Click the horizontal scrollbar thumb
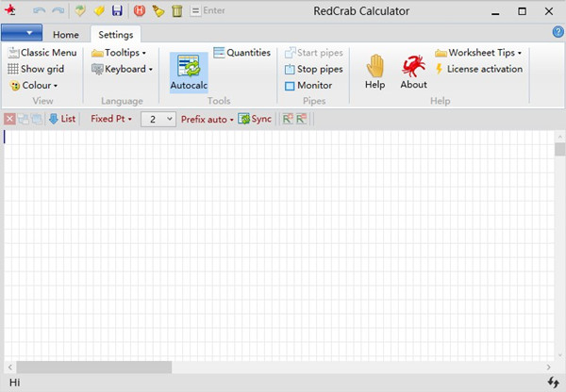The height and width of the screenshot is (392, 566). point(93,367)
